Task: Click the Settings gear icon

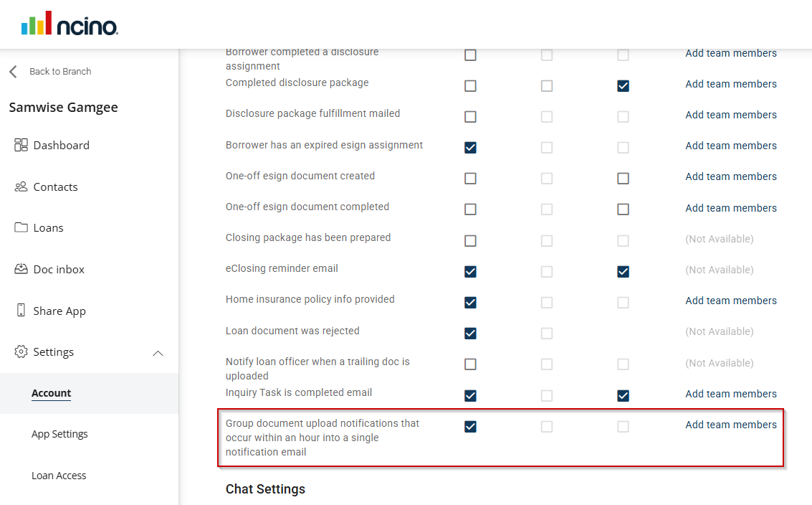Action: (x=21, y=351)
